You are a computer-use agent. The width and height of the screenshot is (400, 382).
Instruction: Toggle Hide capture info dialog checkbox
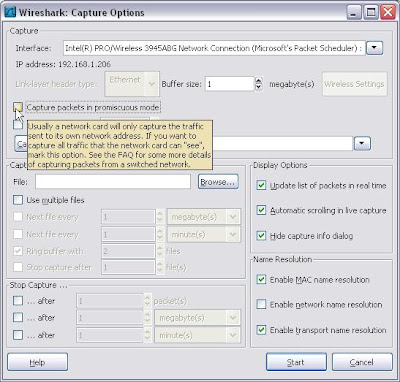(261, 236)
